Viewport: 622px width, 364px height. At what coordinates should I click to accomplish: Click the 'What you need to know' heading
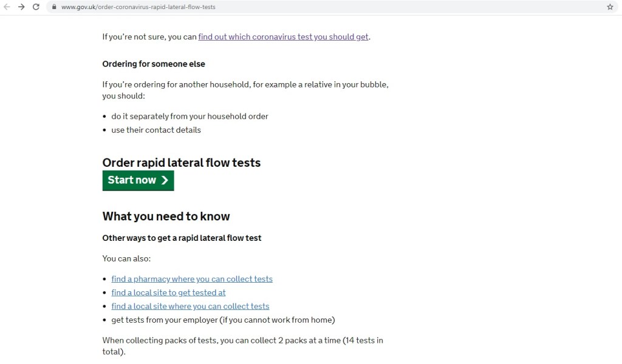166,217
